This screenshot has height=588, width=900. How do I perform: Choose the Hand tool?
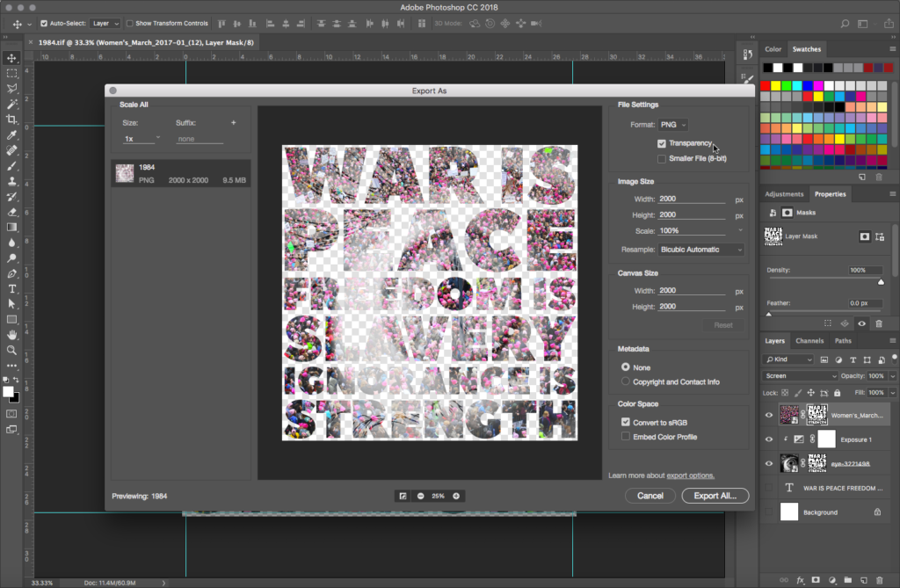pyautogui.click(x=11, y=335)
